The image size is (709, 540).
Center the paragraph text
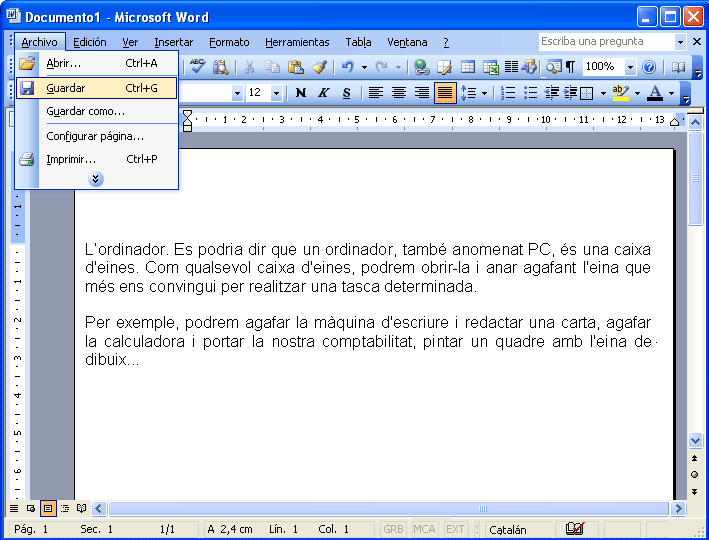tap(398, 93)
